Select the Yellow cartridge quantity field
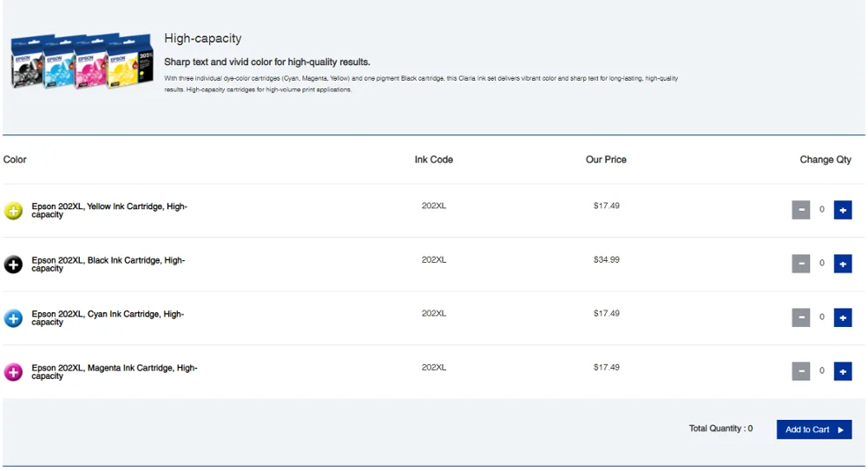Screen dimensions: 868x471 pyautogui.click(x=822, y=210)
